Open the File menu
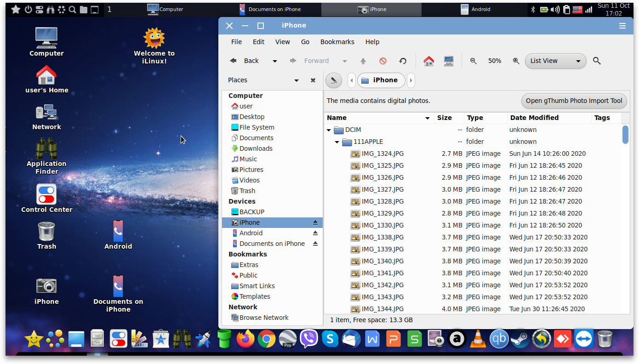Image resolution: width=639 pixels, height=364 pixels. click(236, 42)
